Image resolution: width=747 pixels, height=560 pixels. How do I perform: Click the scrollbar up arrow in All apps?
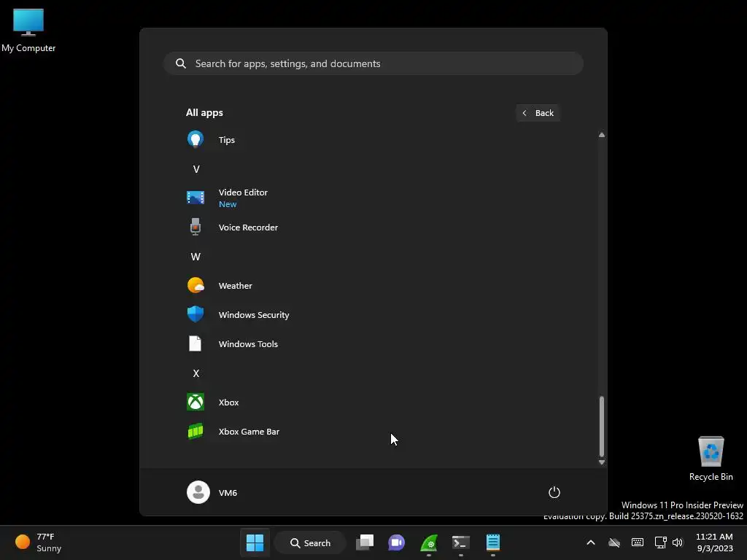point(602,135)
